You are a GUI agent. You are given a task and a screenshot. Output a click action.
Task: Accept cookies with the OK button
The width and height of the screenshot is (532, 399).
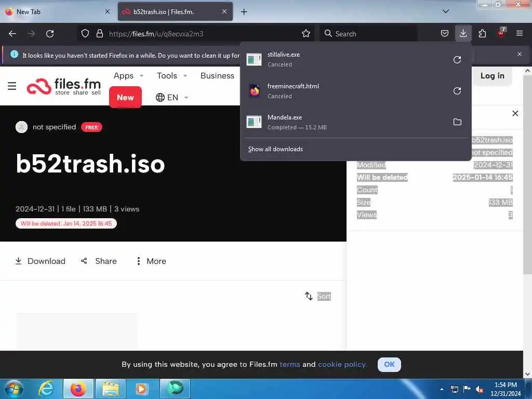tap(389, 364)
